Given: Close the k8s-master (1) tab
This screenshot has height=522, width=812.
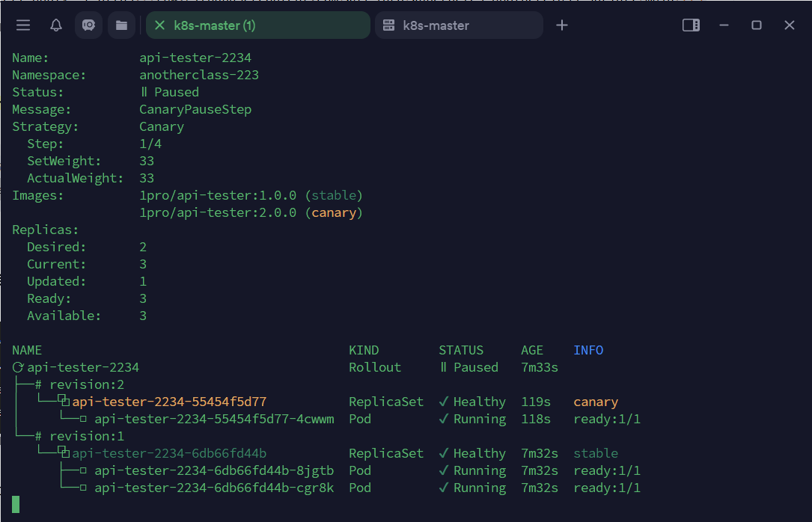Looking at the screenshot, I should (x=159, y=25).
